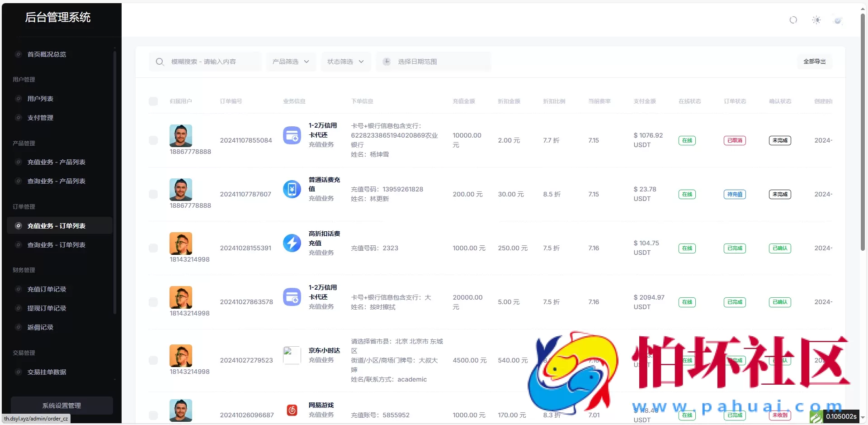Toggle the light/dark theme sun icon
This screenshot has height=425, width=868.
click(x=816, y=20)
